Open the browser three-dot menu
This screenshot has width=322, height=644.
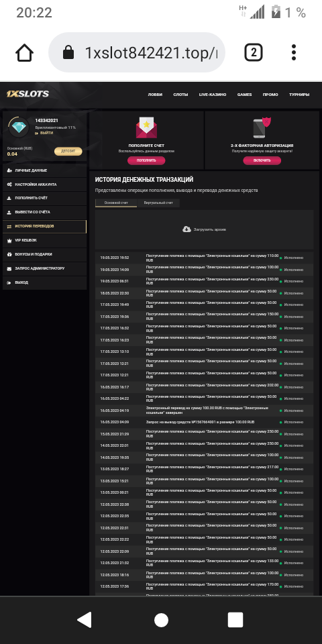[x=294, y=52]
